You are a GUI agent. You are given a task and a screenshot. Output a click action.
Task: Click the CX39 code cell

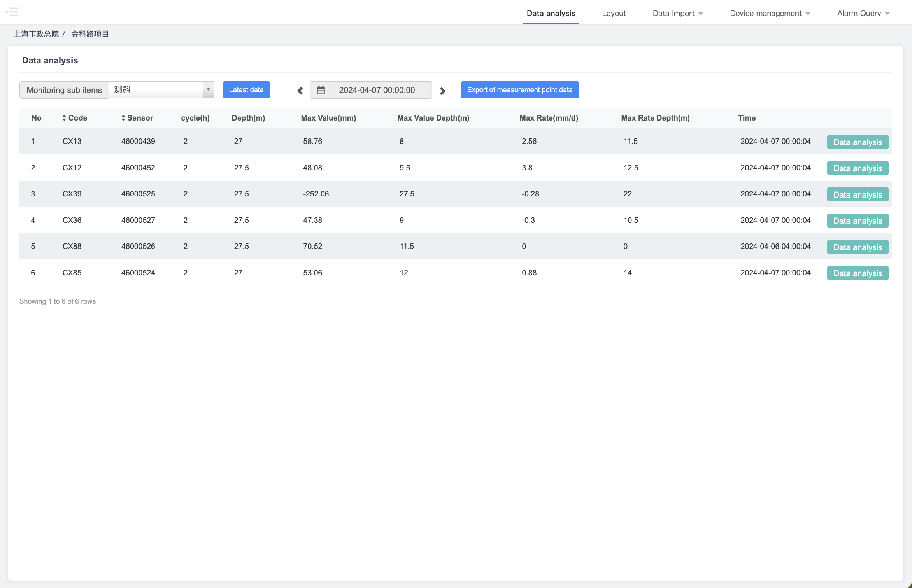(72, 194)
